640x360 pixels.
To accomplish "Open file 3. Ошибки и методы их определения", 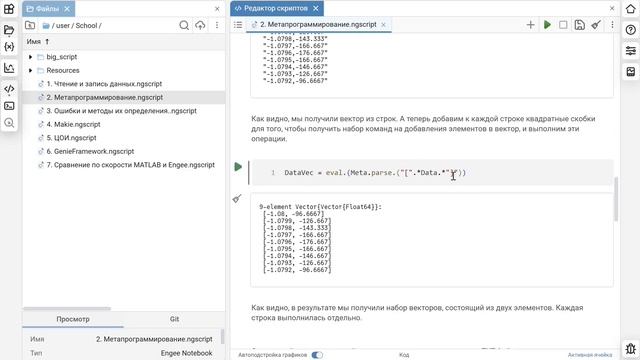I will click(x=121, y=111).
